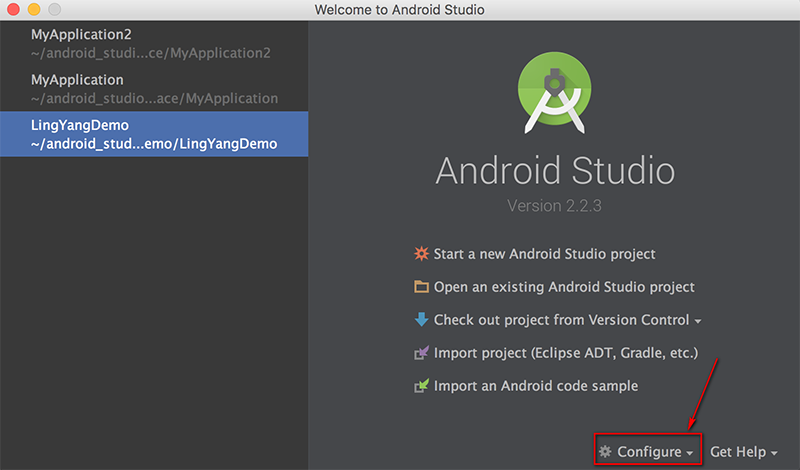Click the Android Studio title text
Image resolution: width=800 pixels, height=470 pixels.
[x=555, y=170]
